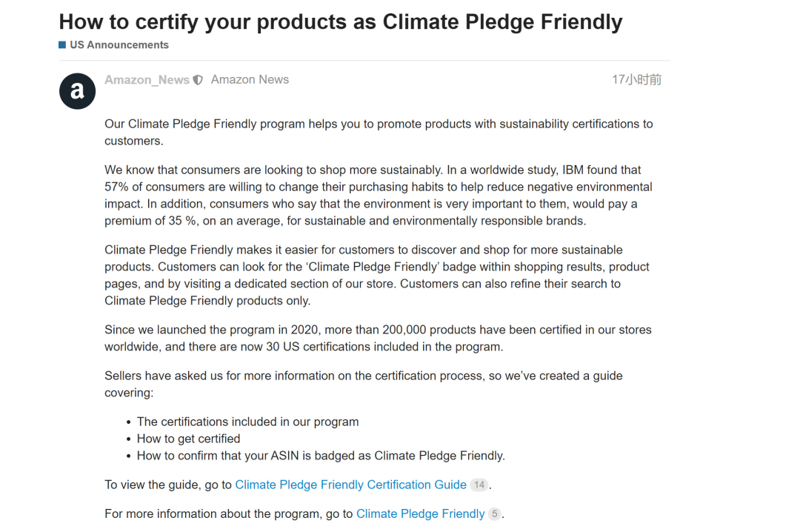800x532 pixels.
Task: Click the 'How to certify your products' page title
Action: point(341,22)
